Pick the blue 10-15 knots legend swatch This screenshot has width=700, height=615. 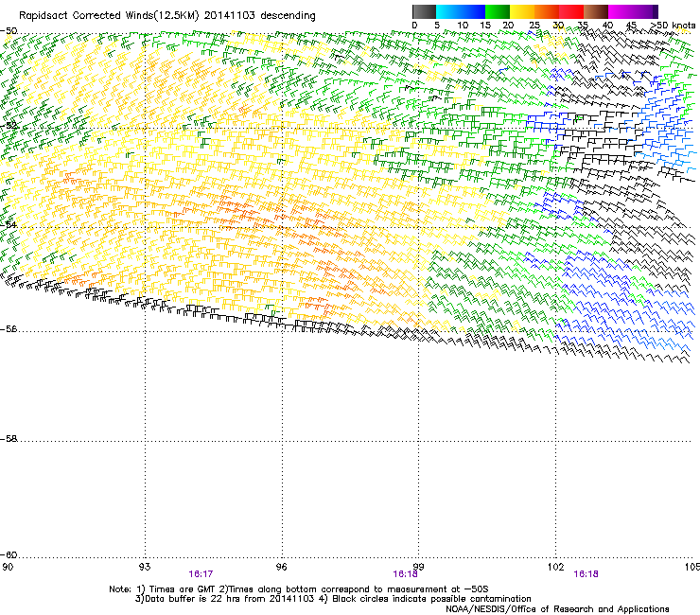click(473, 11)
